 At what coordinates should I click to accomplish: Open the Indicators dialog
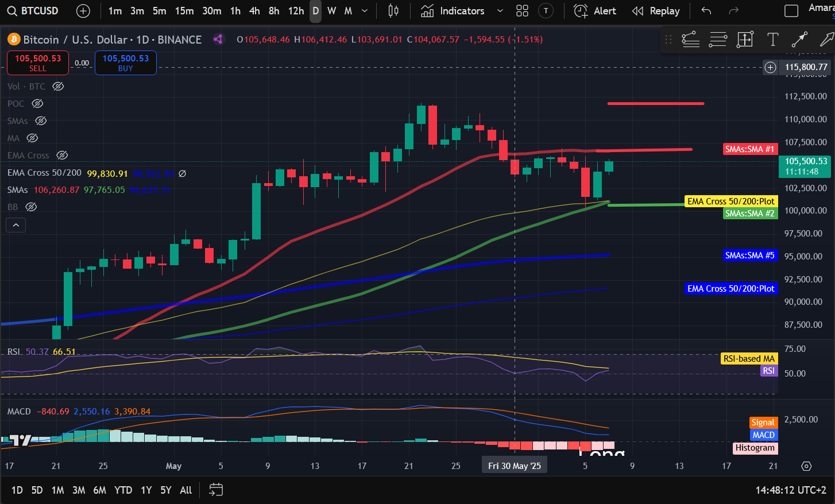pos(453,11)
